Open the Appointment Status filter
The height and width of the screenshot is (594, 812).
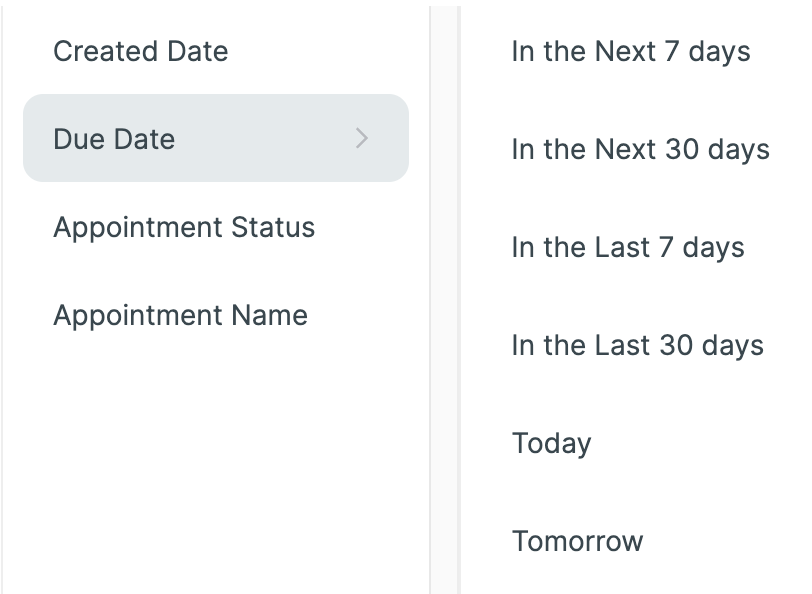184,227
